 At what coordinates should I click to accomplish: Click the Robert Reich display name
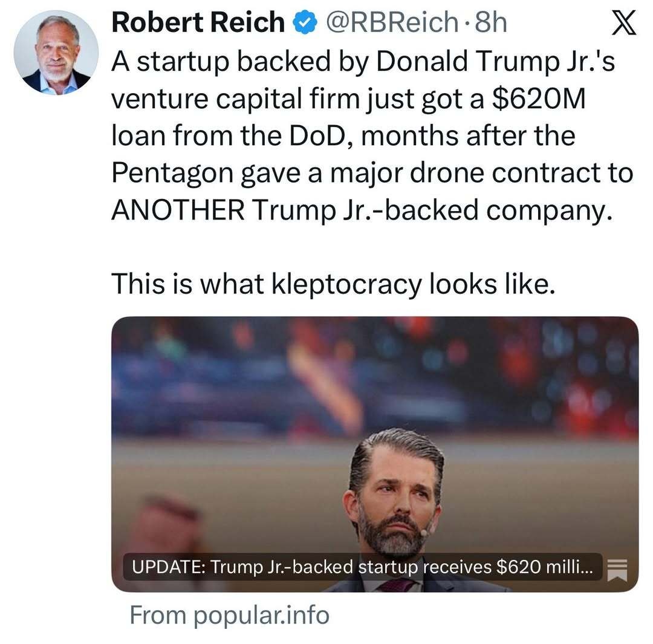198,24
